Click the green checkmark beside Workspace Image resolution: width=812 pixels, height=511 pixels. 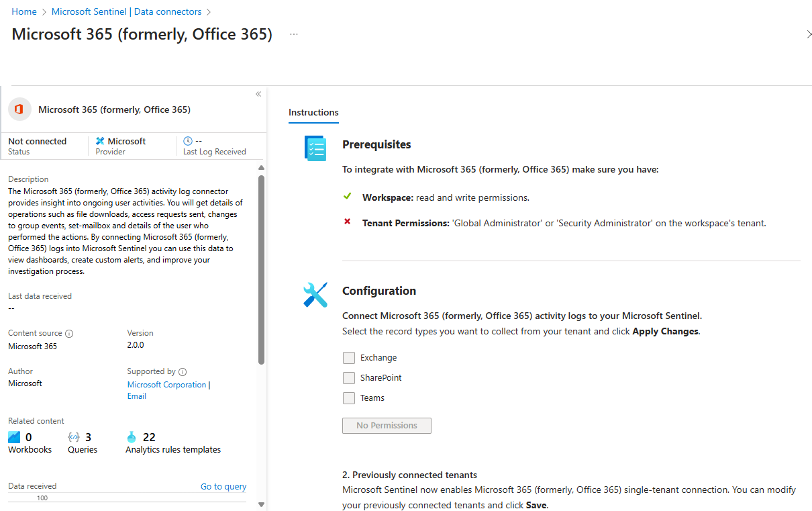(347, 197)
